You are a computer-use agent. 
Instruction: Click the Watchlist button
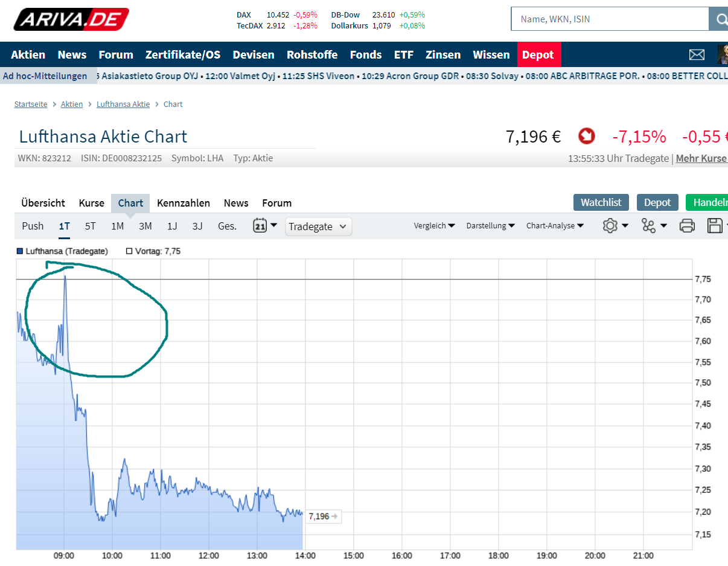(601, 202)
